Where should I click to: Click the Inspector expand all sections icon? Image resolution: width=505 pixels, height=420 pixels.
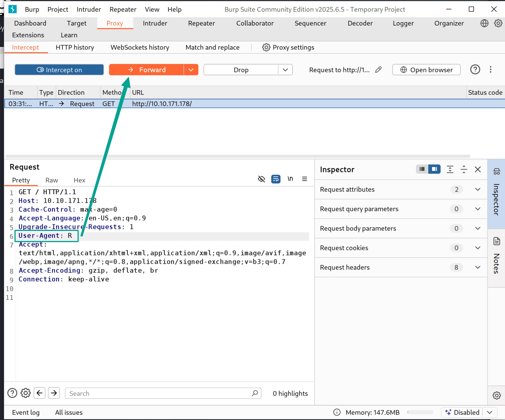click(450, 169)
